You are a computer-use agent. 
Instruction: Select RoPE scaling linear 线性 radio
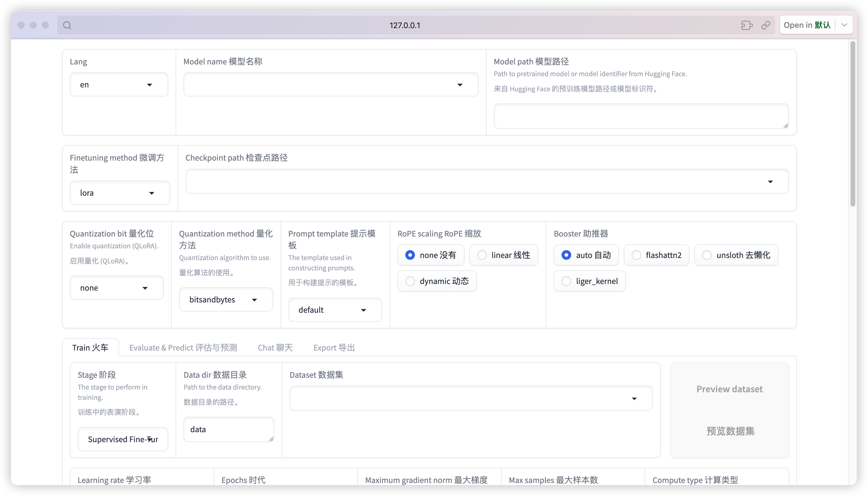tap(504, 255)
